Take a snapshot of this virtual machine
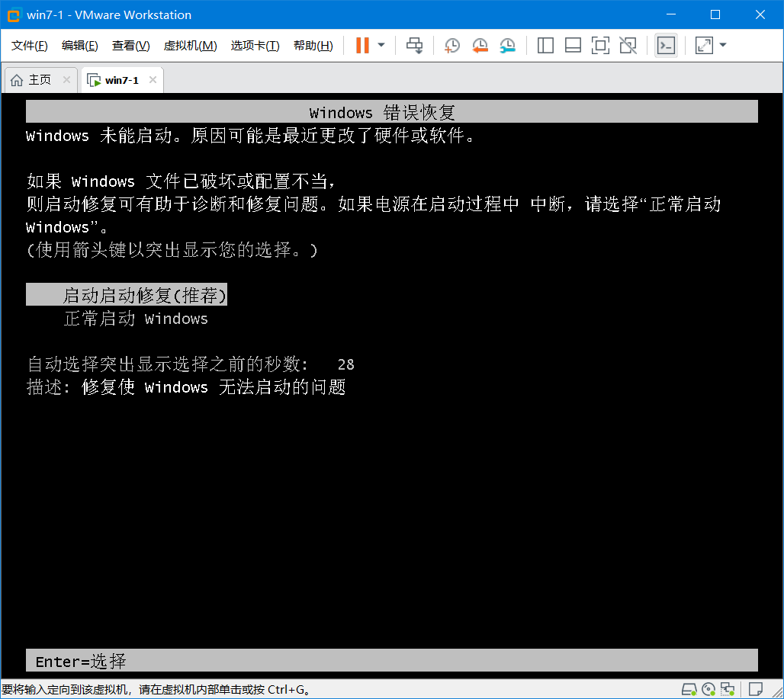This screenshot has height=699, width=784. (452, 46)
